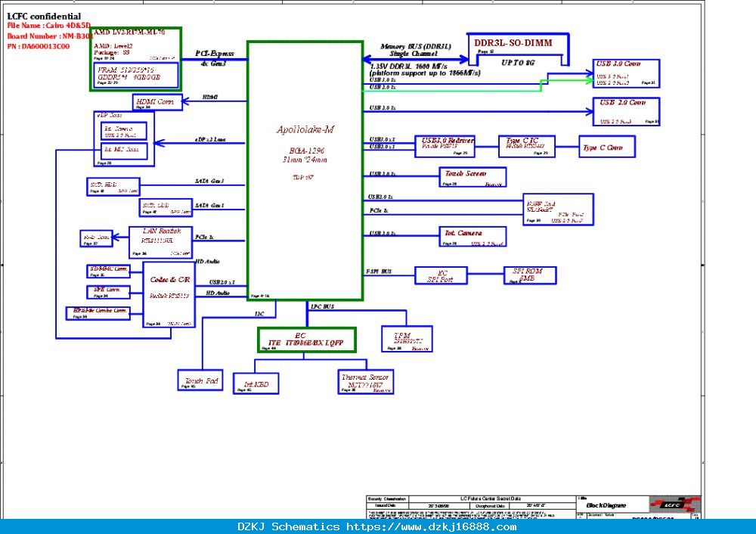The image size is (756, 534).
Task: Select the right-side Int. Camera block
Action: [x=472, y=237]
